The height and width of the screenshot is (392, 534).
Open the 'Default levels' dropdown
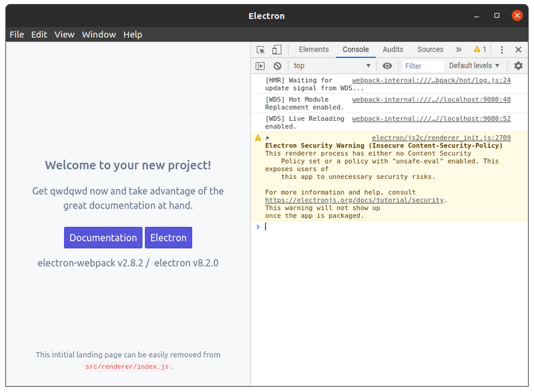(473, 65)
